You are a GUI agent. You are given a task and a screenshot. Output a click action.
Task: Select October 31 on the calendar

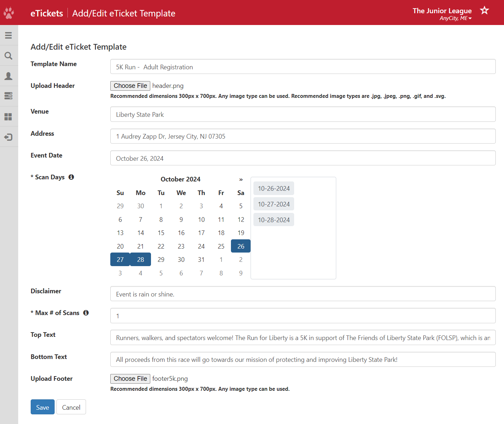point(201,259)
